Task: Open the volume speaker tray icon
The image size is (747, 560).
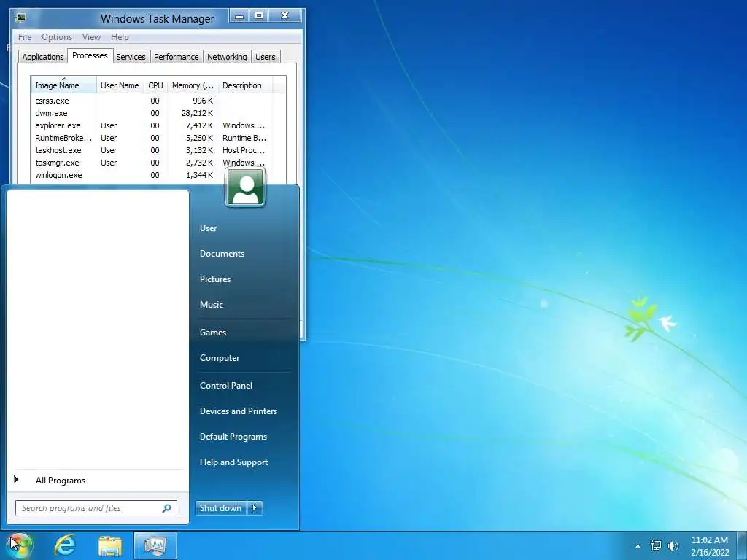Action: coord(673,545)
